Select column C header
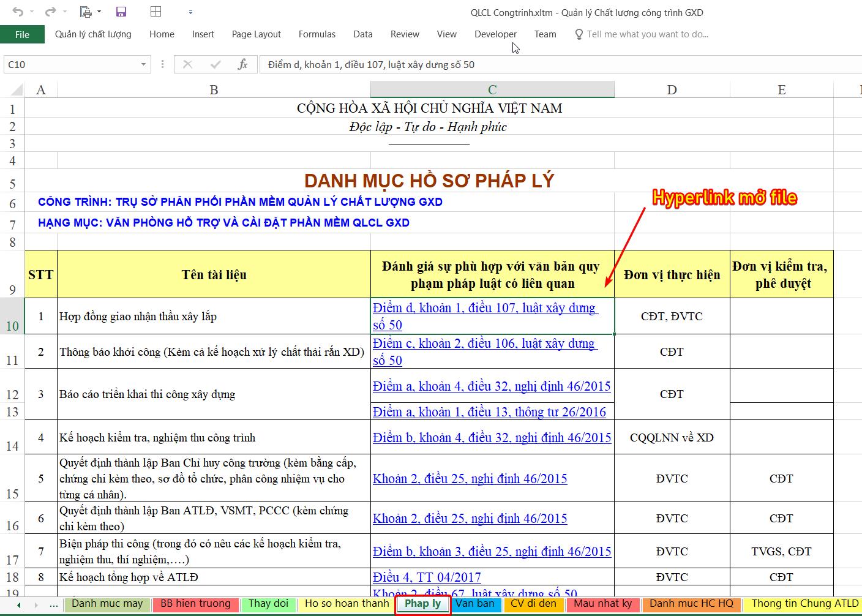 point(492,90)
